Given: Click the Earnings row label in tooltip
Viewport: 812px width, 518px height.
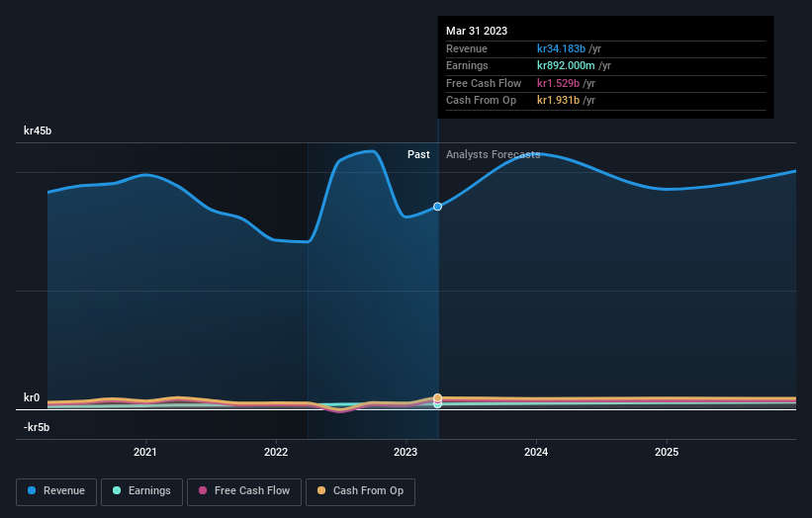Looking at the screenshot, I should pyautogui.click(x=467, y=65).
